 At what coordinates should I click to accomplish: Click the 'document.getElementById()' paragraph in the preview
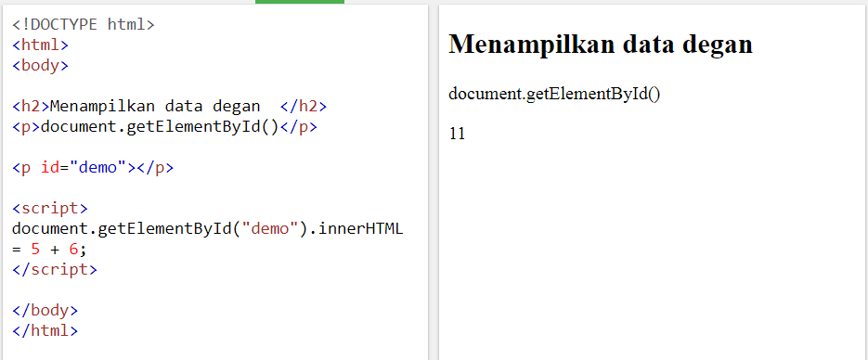554,94
